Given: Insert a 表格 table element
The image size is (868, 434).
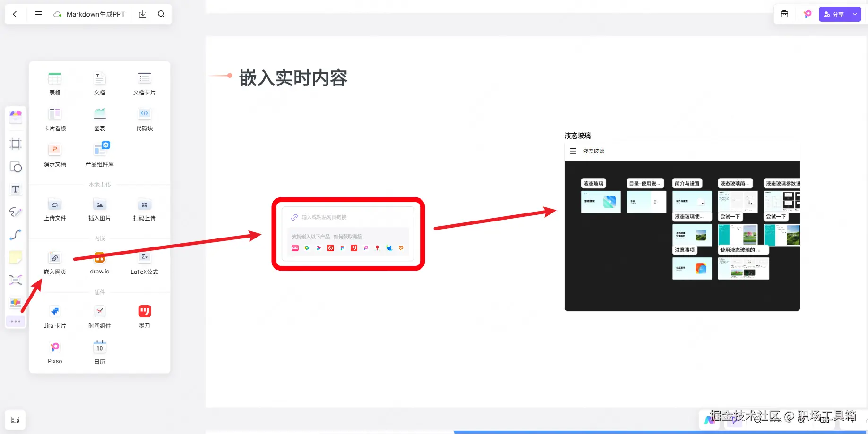Looking at the screenshot, I should [55, 84].
